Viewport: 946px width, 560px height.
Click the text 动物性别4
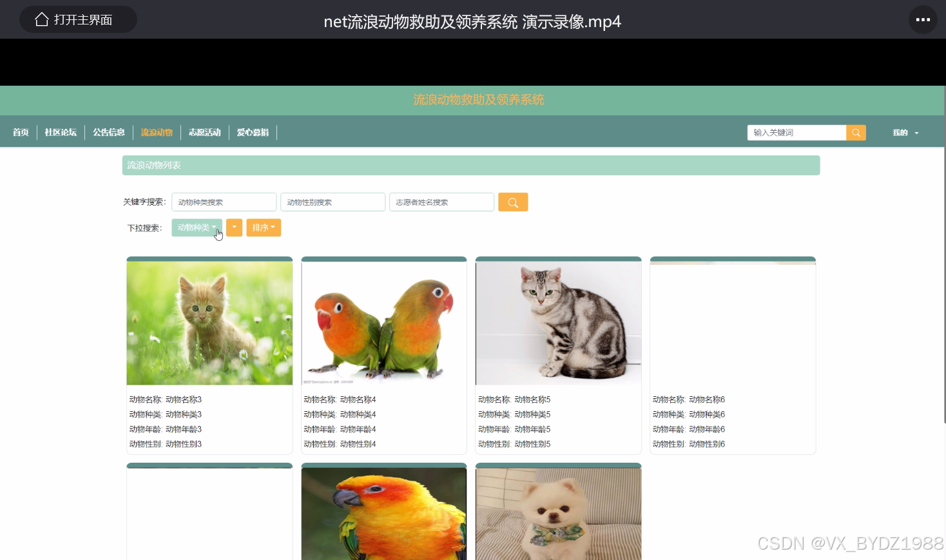point(358,444)
